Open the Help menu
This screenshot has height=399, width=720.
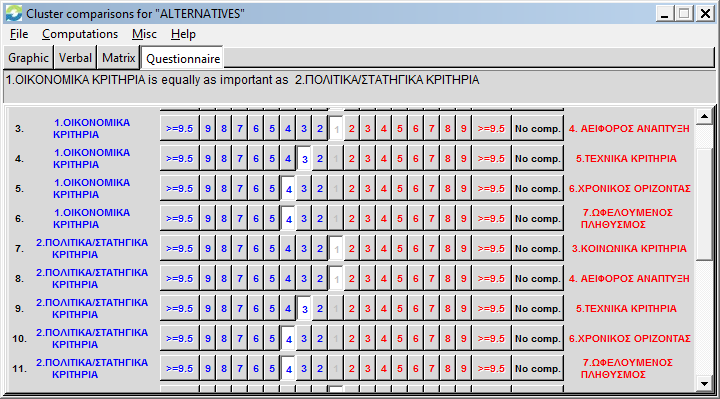click(x=183, y=34)
